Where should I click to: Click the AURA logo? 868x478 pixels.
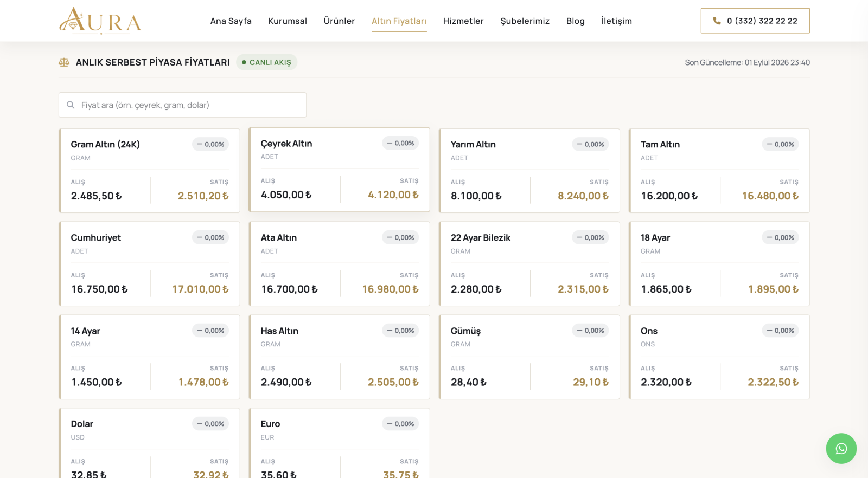100,21
